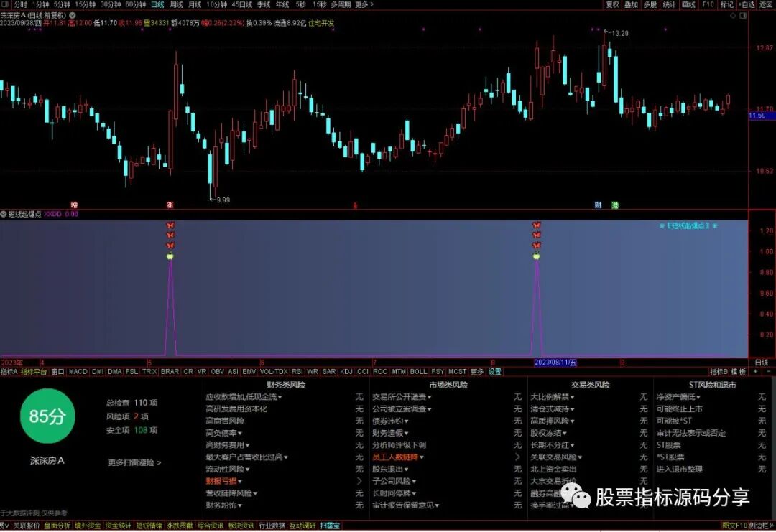Switch to 分时 intraday view
This screenshot has width=776, height=532.
point(21,4)
